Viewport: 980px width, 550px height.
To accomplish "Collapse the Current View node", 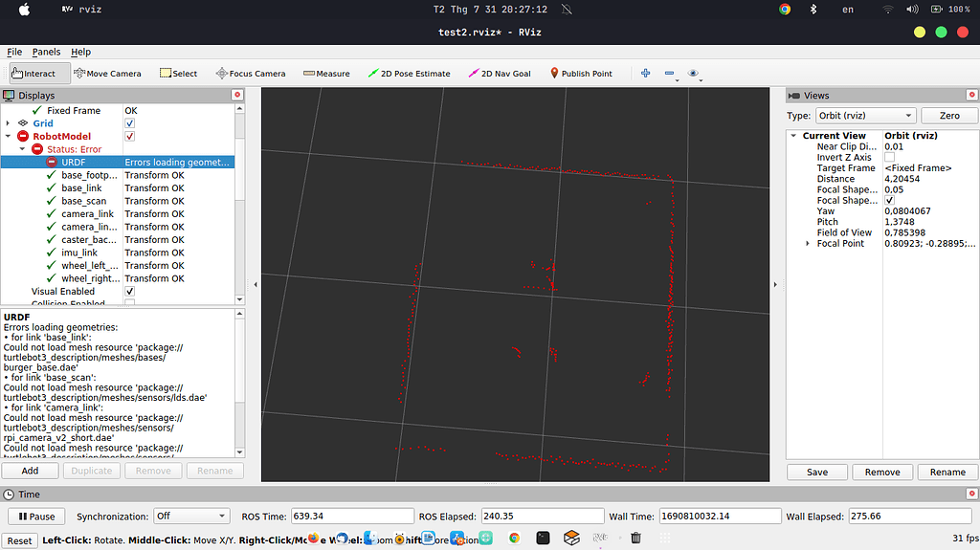I will click(x=793, y=136).
